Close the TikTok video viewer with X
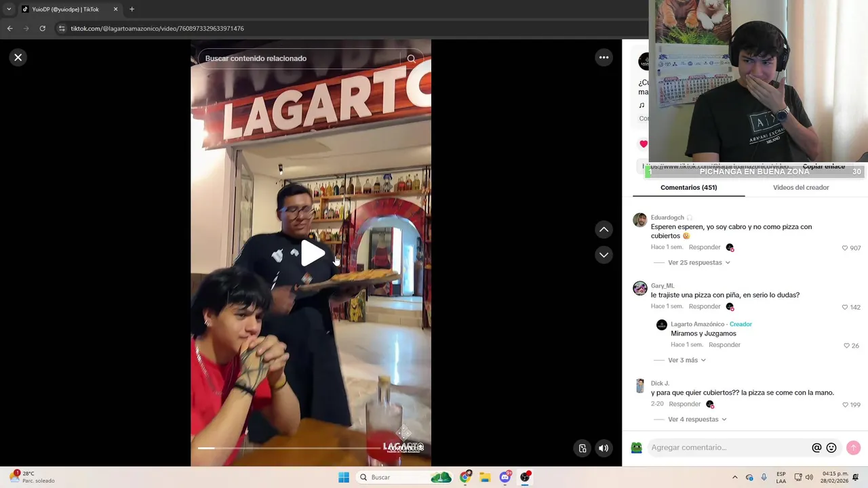 coord(18,58)
